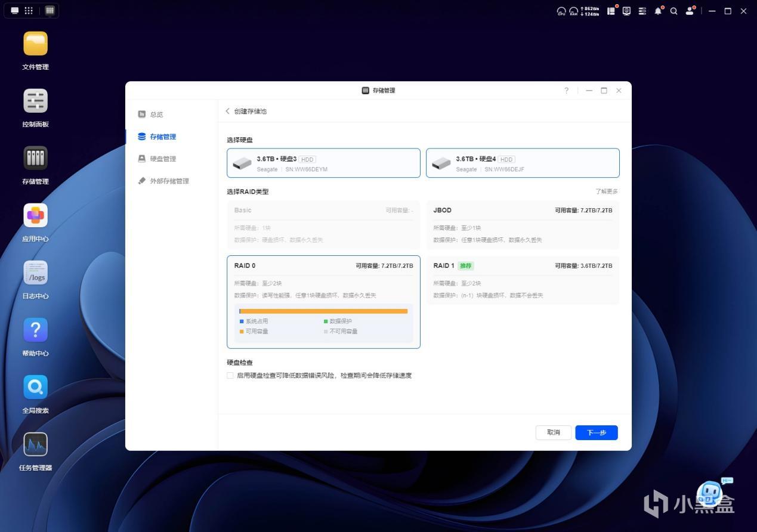The height and width of the screenshot is (532, 757).
Task: Open the notifications bell
Action: tap(659, 11)
